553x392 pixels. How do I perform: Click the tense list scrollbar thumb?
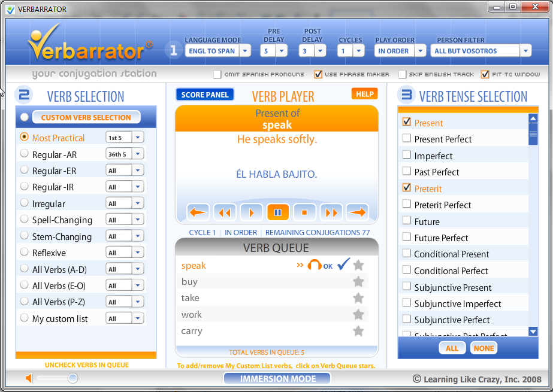[533, 134]
